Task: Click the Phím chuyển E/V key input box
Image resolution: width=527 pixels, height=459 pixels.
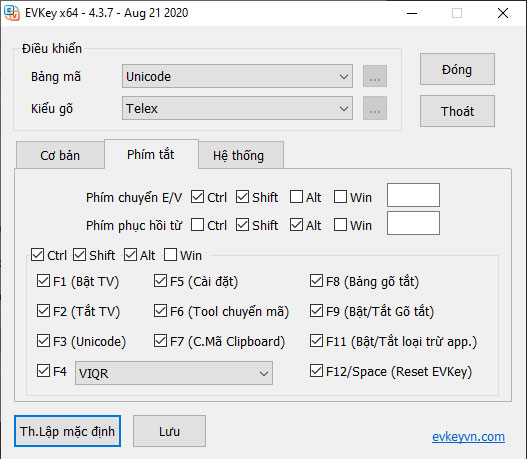Action: click(x=413, y=195)
